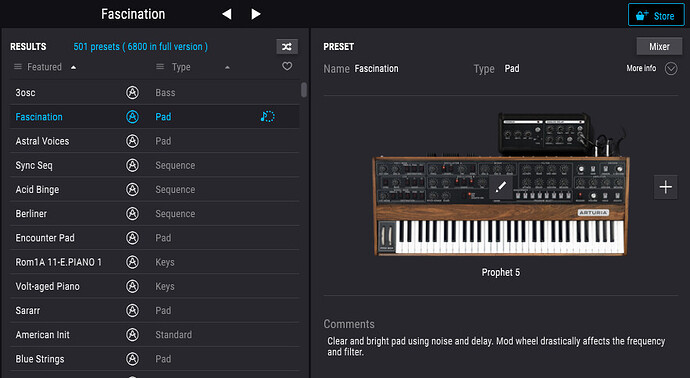
Task: Select the Blue Strings preset
Action: (x=154, y=359)
